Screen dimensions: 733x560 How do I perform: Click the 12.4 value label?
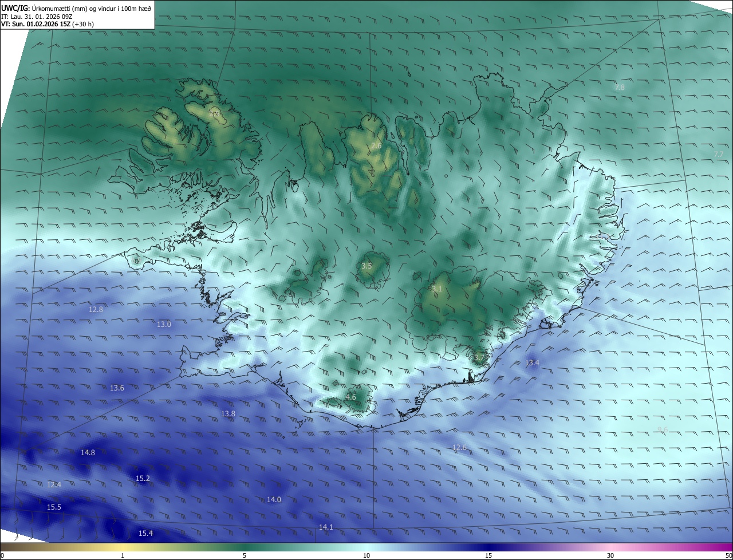click(54, 484)
